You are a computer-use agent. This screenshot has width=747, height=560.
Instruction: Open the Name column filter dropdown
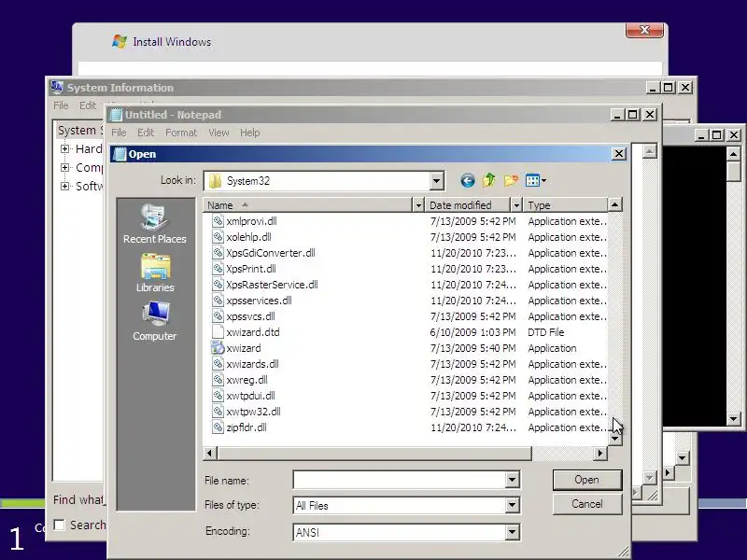click(x=417, y=205)
